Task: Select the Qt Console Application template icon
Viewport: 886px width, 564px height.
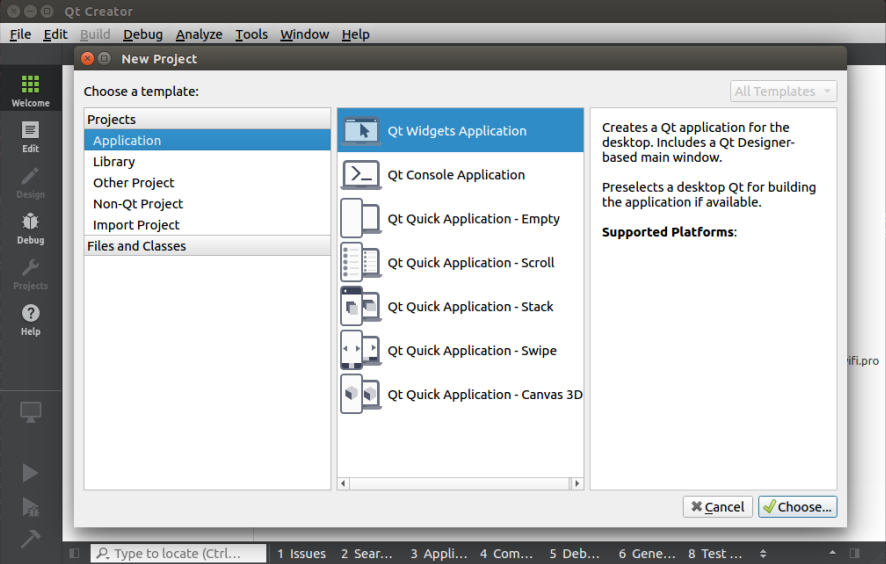Action: point(362,175)
